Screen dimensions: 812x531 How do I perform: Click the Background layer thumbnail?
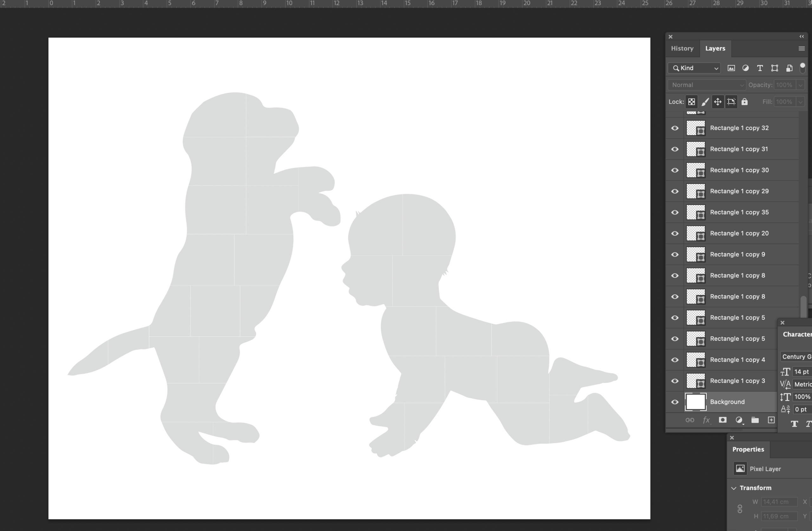(695, 402)
